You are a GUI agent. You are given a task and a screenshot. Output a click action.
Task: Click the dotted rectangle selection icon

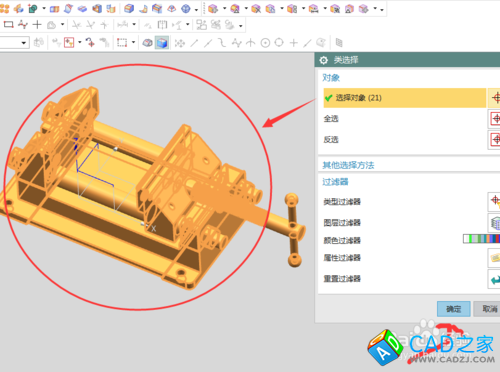[x=122, y=43]
